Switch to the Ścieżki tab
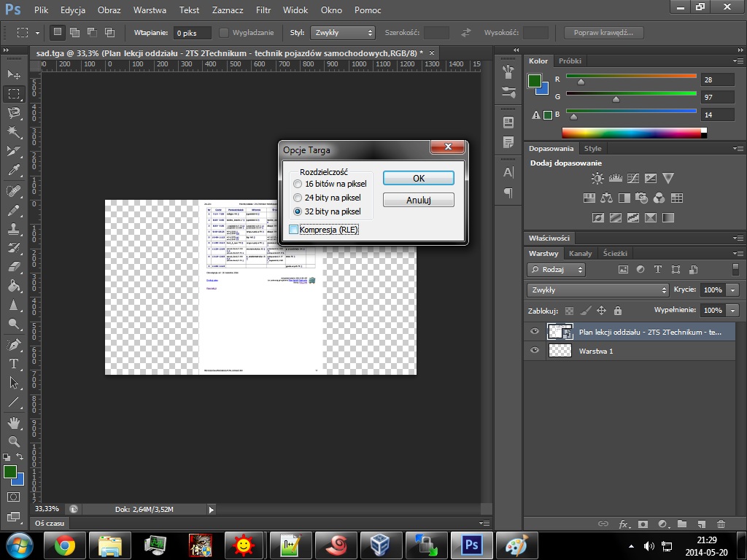The image size is (747, 560). [615, 253]
